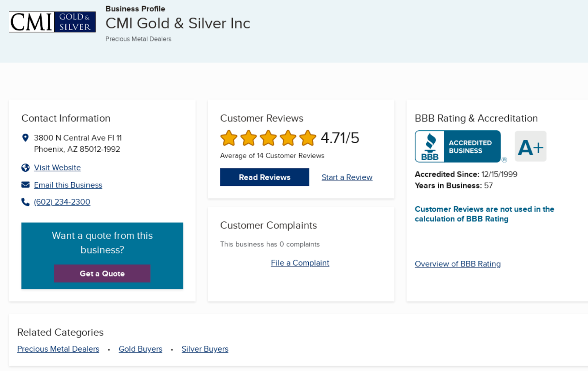Click the Want a quote from this business text
The height and width of the screenshot is (371, 588).
coord(102,242)
